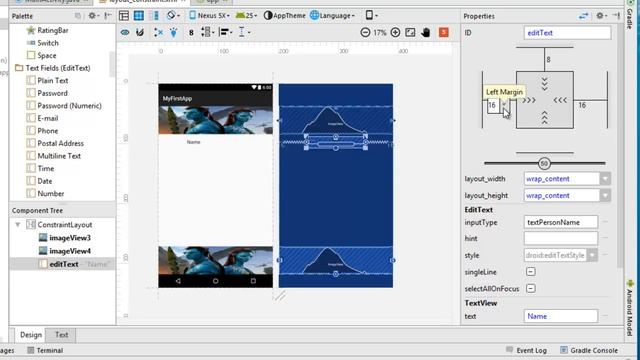Select Date in the Palette
The width and height of the screenshot is (640, 360).
44,181
